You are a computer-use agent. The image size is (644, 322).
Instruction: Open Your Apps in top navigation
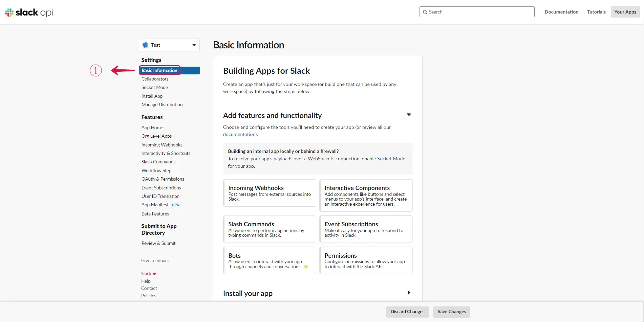point(625,12)
